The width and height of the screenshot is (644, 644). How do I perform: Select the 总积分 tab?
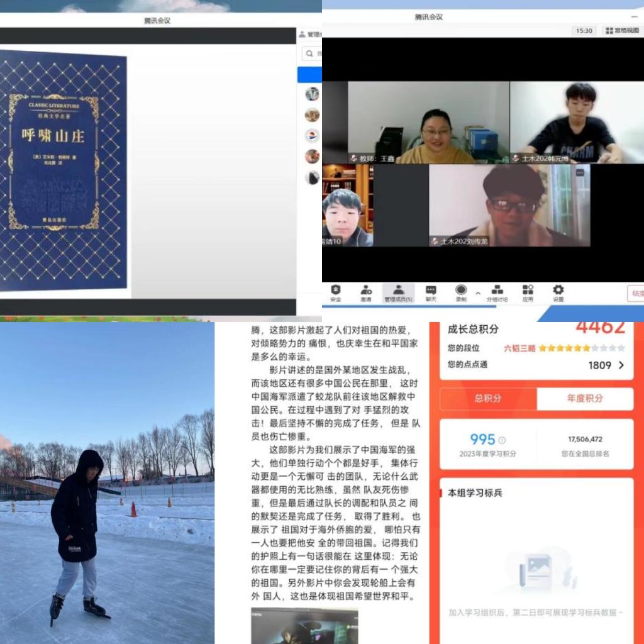tap(488, 399)
